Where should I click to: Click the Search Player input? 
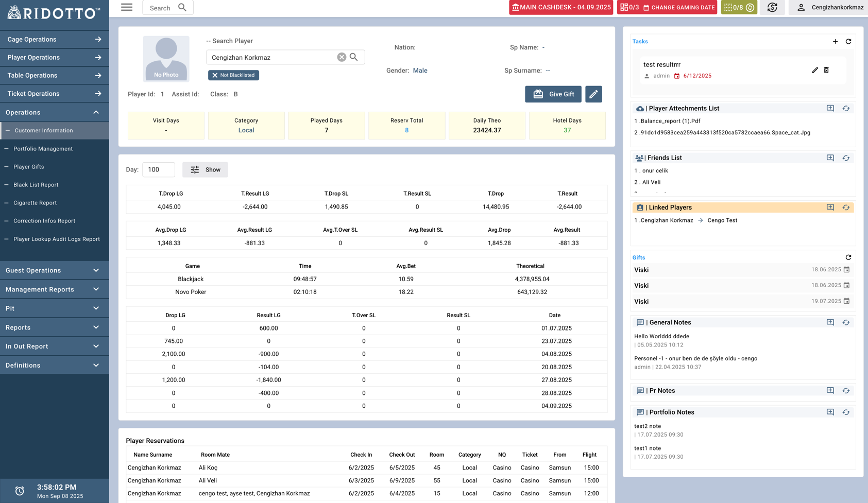coord(273,57)
